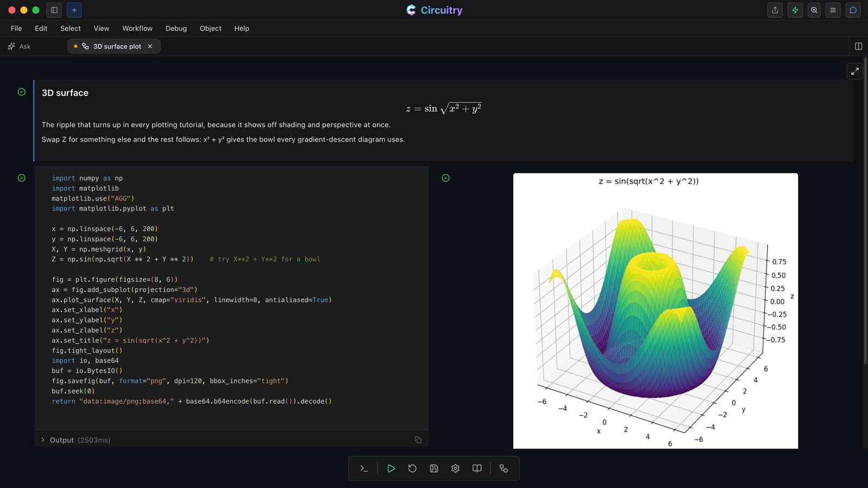Click the Circuitry logo in title bar
Screen dimensions: 868x488
435,10
